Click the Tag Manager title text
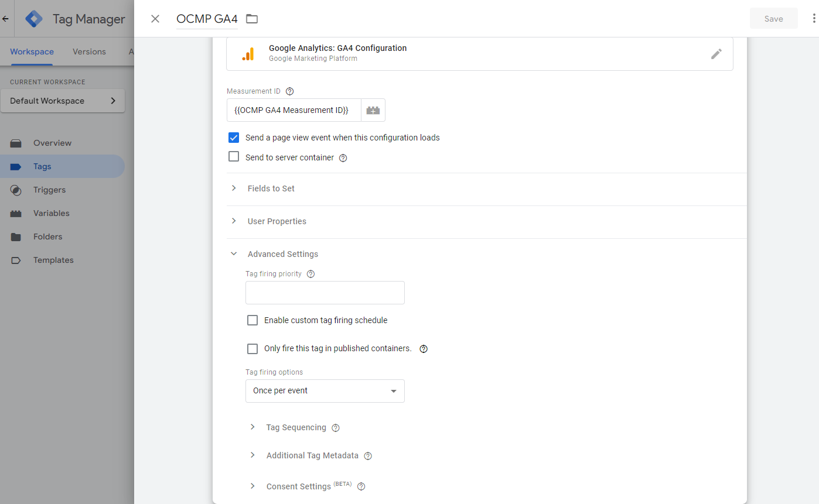The width and height of the screenshot is (819, 504). (88, 19)
